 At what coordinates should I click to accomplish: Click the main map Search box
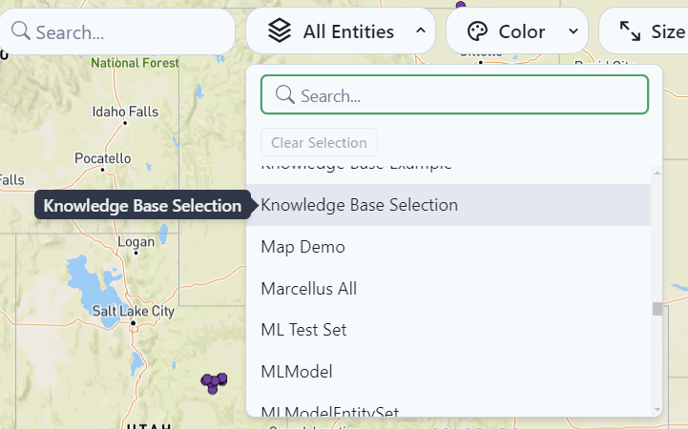(117, 32)
